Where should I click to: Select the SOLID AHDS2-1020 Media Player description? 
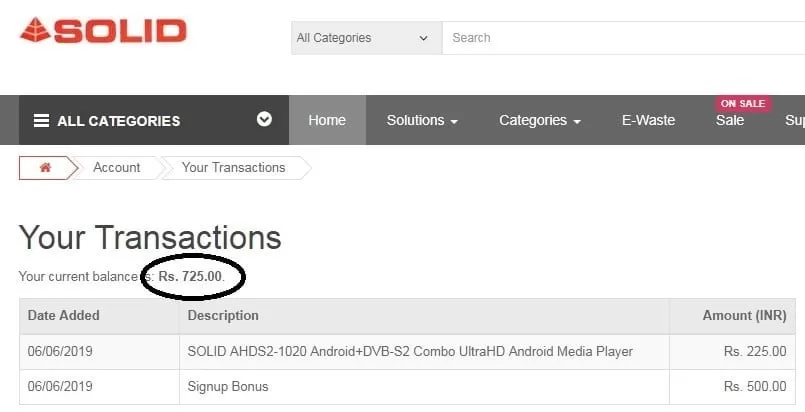click(x=410, y=352)
